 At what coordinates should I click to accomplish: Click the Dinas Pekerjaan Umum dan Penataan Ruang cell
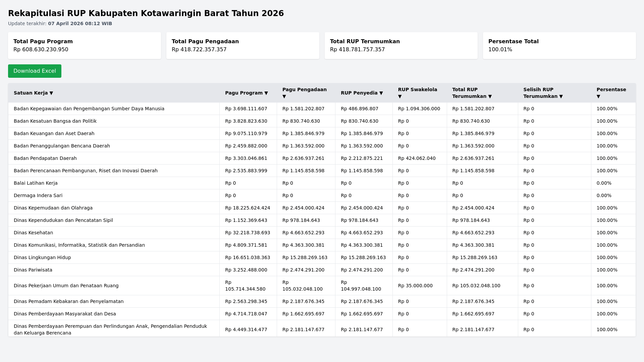pyautogui.click(x=66, y=286)
